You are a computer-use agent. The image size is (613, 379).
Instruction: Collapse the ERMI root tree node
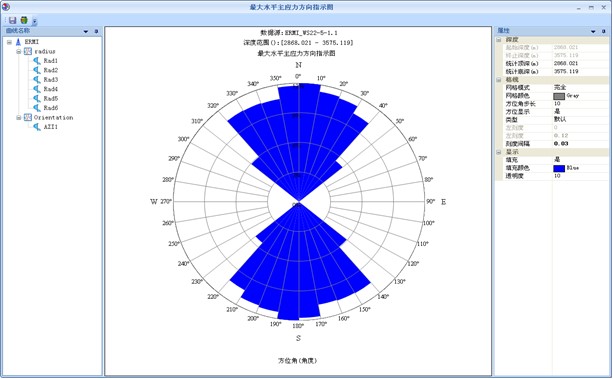9,42
